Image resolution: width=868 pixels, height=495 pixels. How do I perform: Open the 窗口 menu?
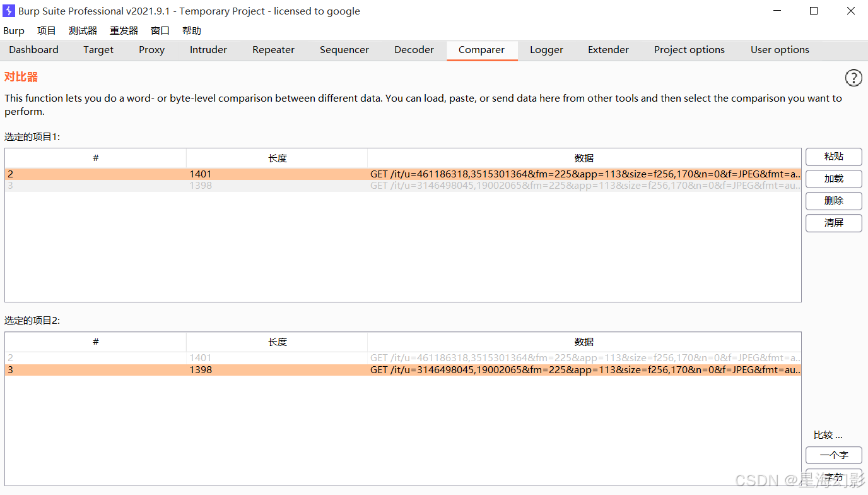(159, 30)
